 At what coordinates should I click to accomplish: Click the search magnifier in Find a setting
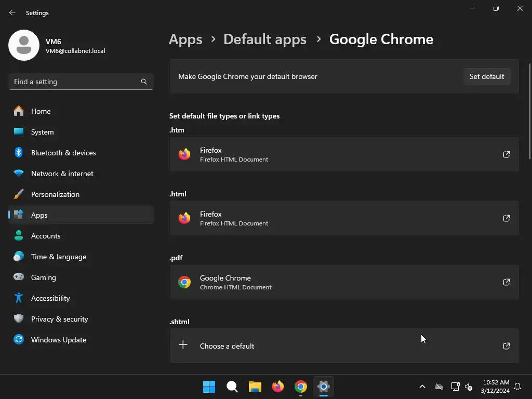[144, 82]
